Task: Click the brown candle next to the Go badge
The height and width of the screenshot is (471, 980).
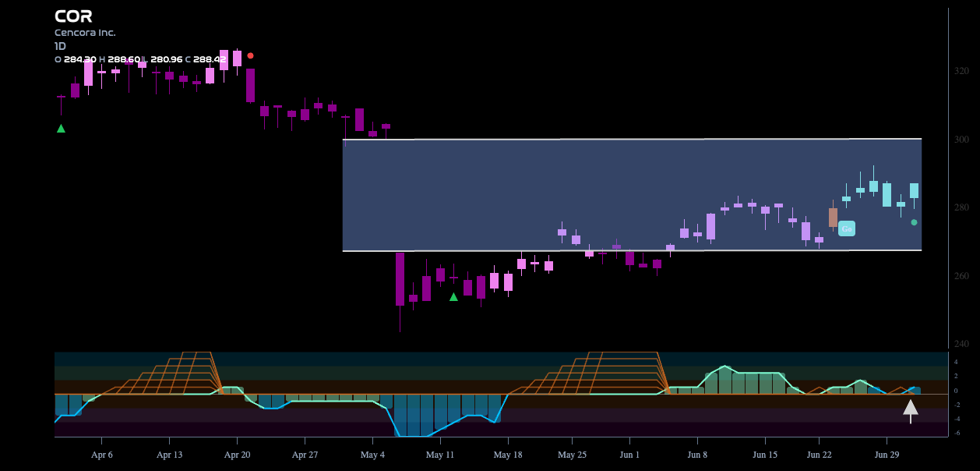Action: pos(833,216)
